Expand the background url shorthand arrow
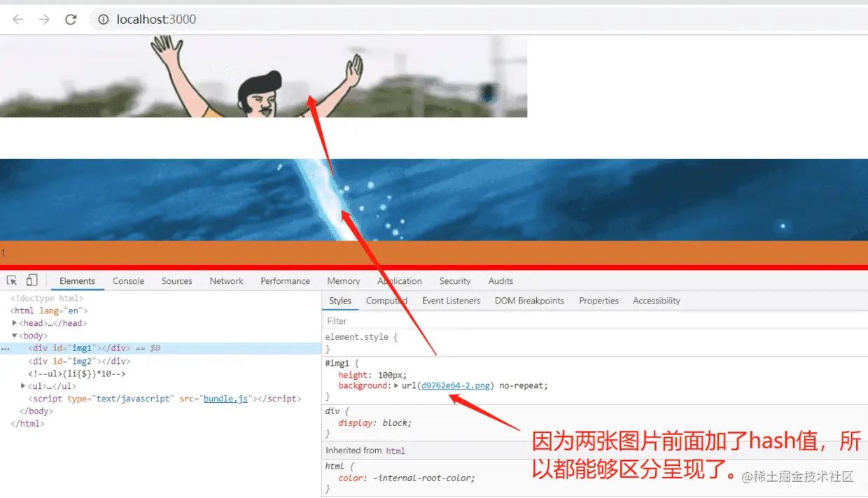 (396, 386)
